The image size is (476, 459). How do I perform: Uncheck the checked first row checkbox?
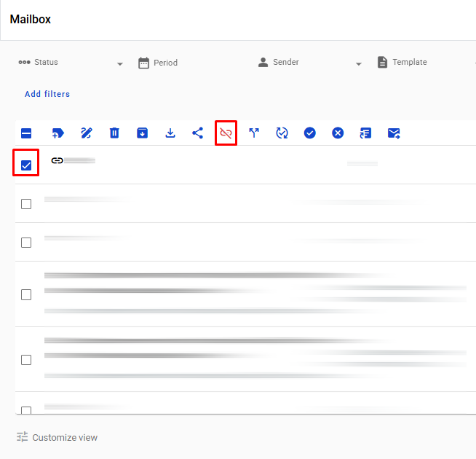[x=26, y=165]
